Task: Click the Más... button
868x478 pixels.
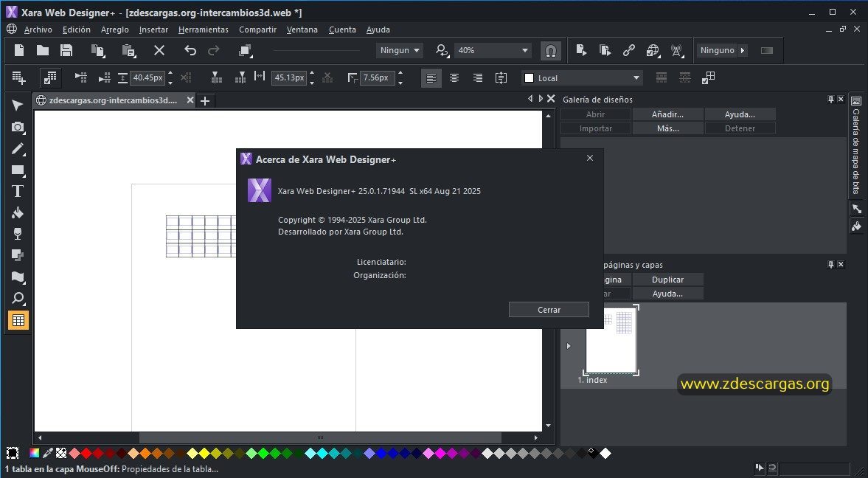Action: click(667, 128)
